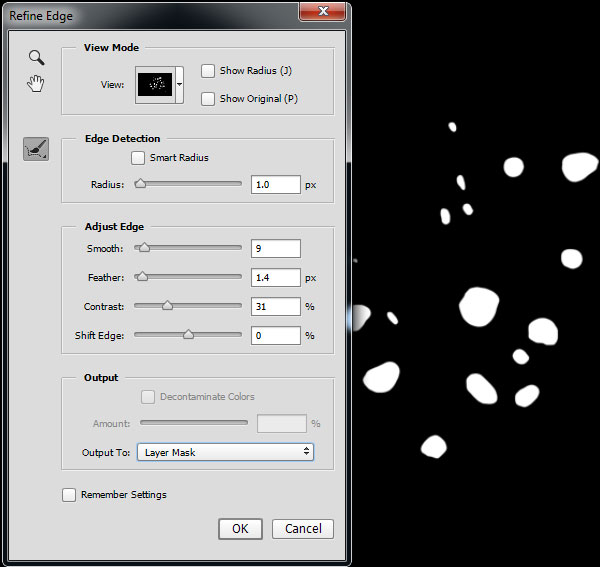Click the Radius value input field

point(276,185)
